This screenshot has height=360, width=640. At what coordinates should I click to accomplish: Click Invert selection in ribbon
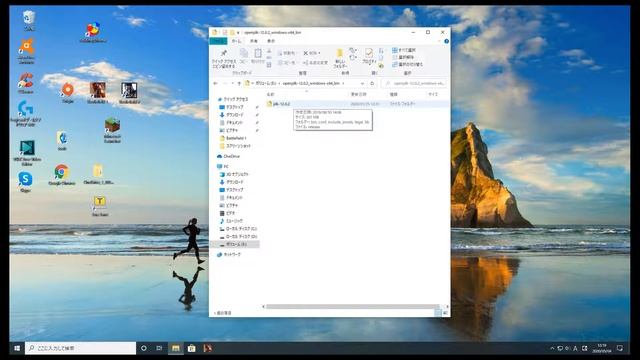[407, 64]
